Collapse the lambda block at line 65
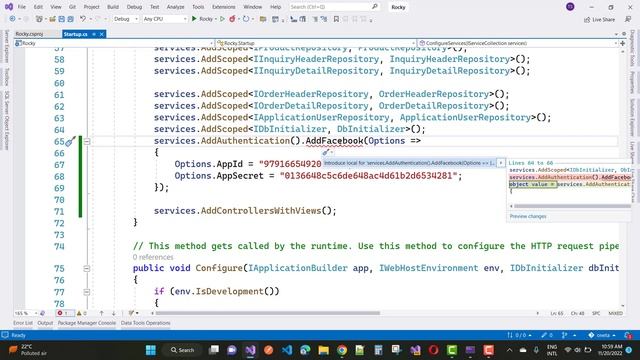This screenshot has height=360, width=640. click(x=87, y=141)
